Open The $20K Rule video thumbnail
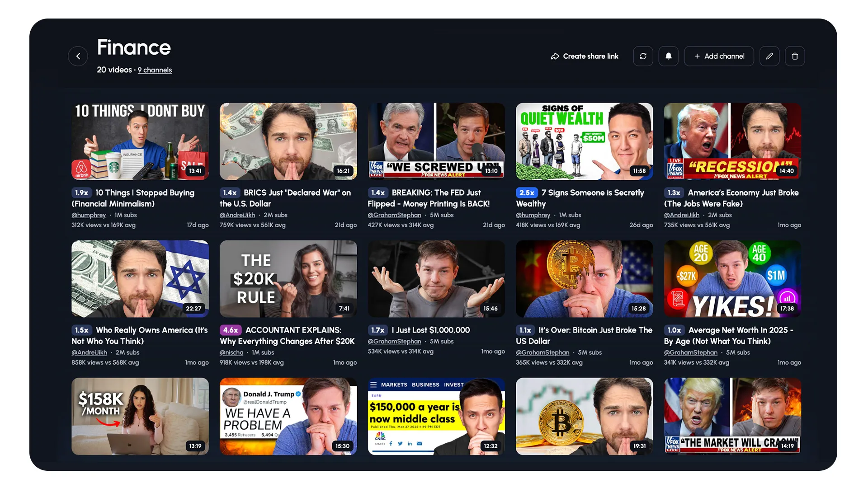 click(x=288, y=278)
